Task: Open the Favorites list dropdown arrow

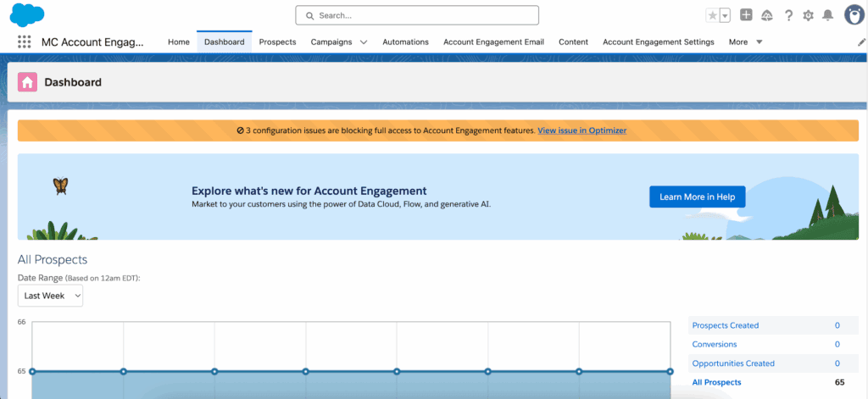Action: [x=725, y=15]
